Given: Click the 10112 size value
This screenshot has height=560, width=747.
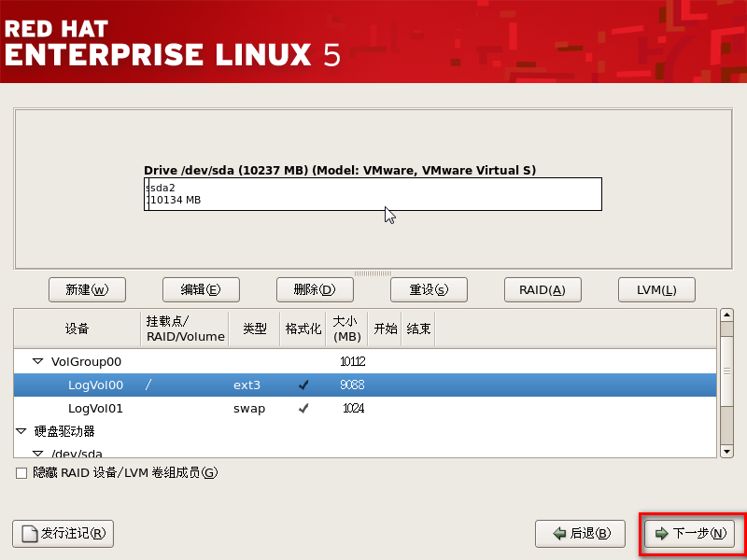Looking at the screenshot, I should [353, 361].
